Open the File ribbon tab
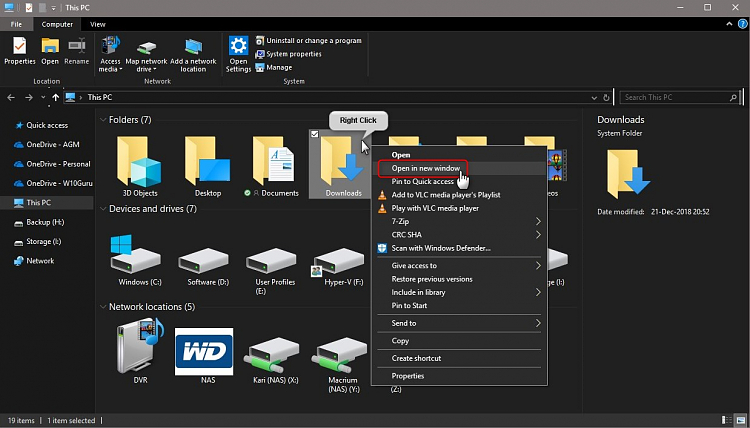The height and width of the screenshot is (428, 750). tap(16, 24)
